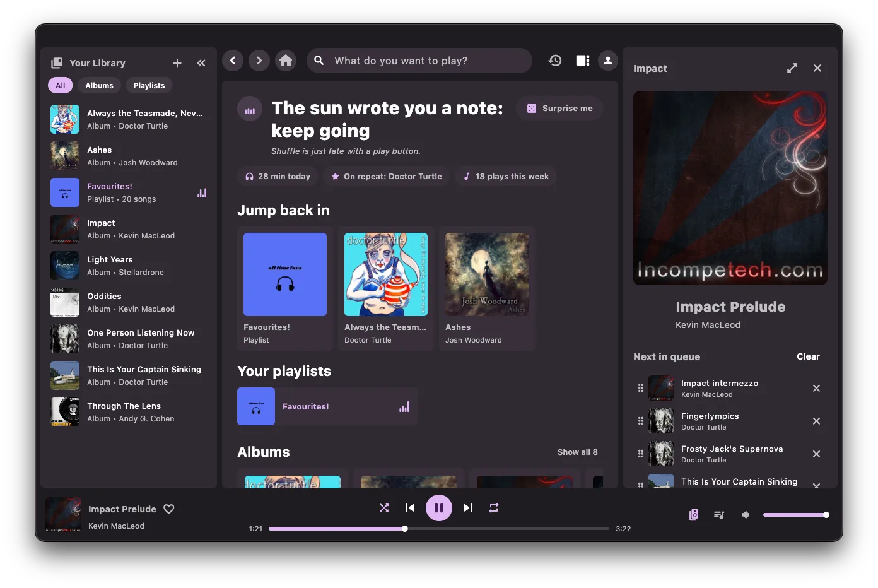Image resolution: width=878 pixels, height=588 pixels.
Task: Open Ashes album in library list
Action: (129, 156)
